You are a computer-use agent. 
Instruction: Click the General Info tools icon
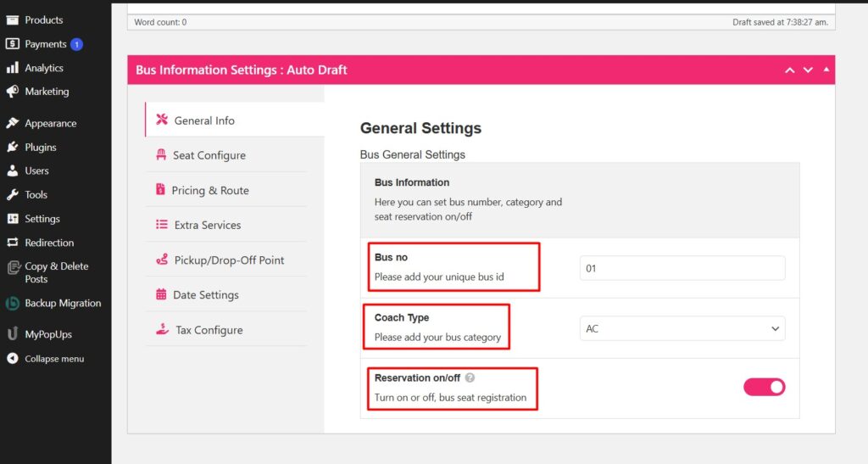click(162, 120)
